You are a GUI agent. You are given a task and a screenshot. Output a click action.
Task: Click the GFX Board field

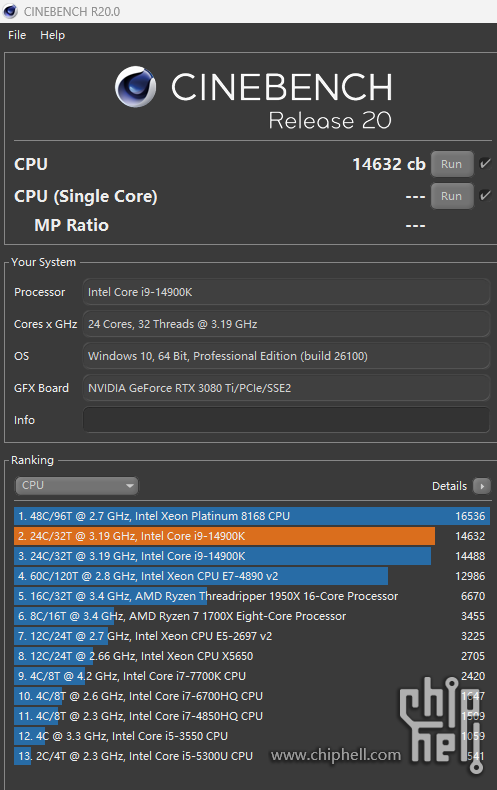pyautogui.click(x=286, y=388)
